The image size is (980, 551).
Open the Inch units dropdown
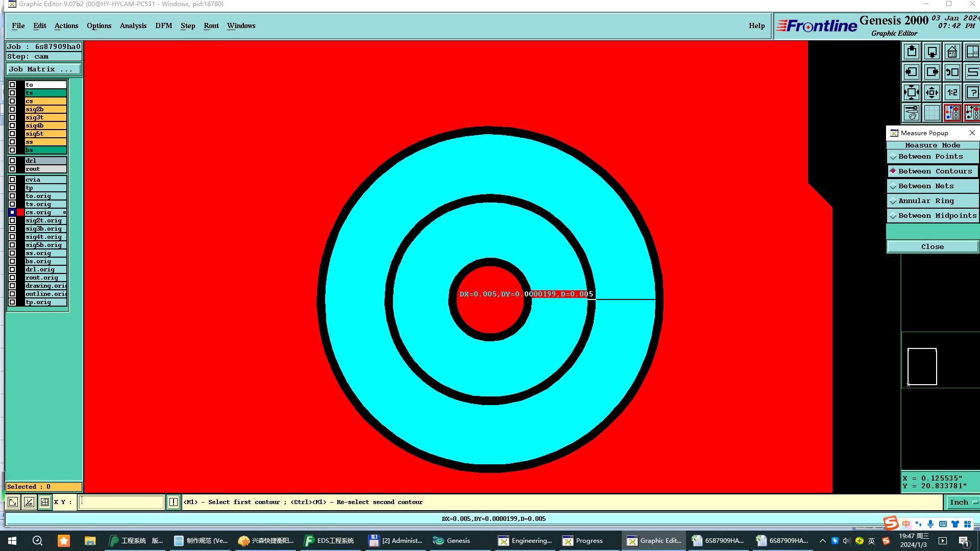pos(963,502)
